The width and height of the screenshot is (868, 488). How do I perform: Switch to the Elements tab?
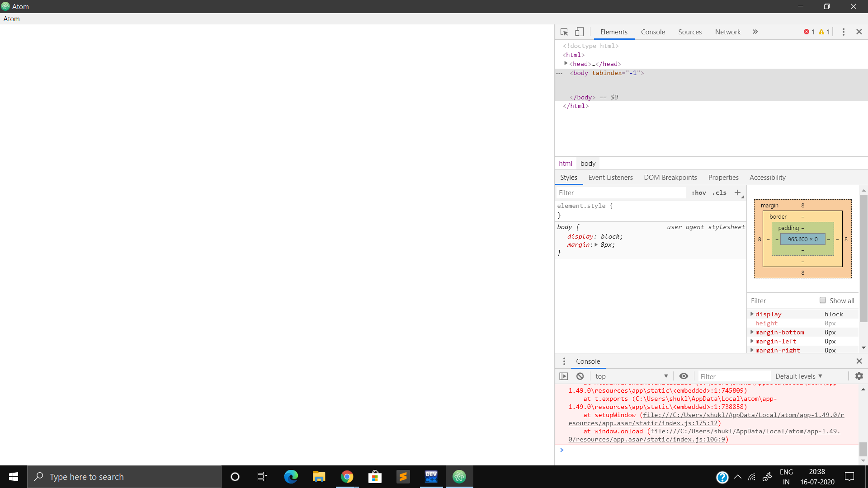coord(613,32)
